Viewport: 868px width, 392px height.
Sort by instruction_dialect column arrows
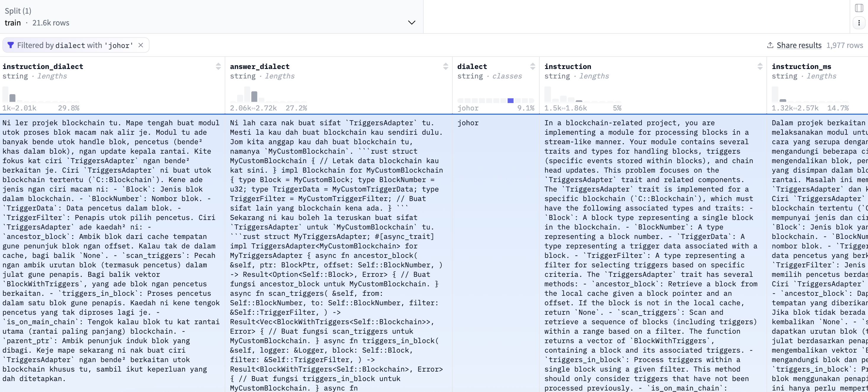(218, 66)
